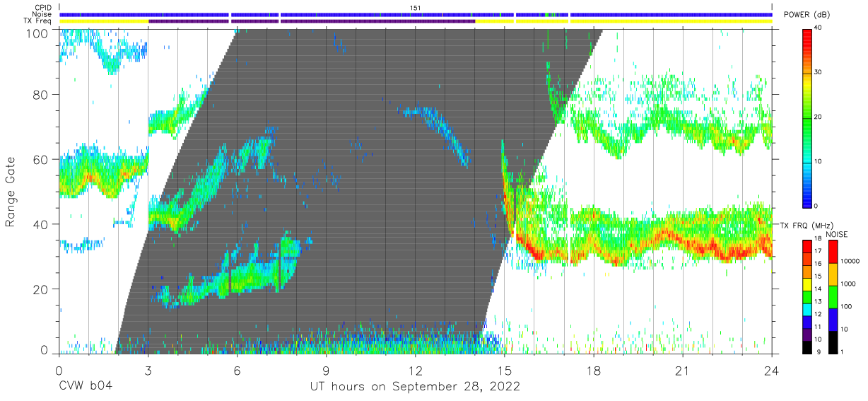Viewport: 868px width, 401px height.
Task: Click the noise scale value '10000'
Action: coord(851,261)
